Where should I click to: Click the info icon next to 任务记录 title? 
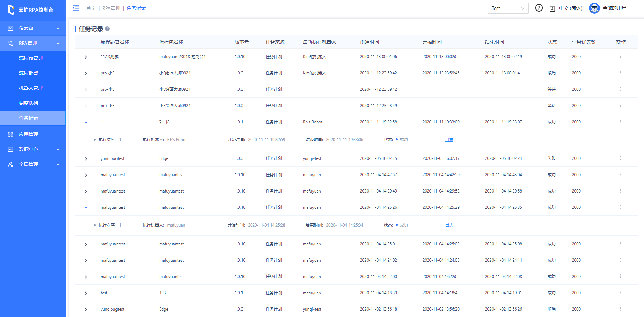click(x=107, y=29)
